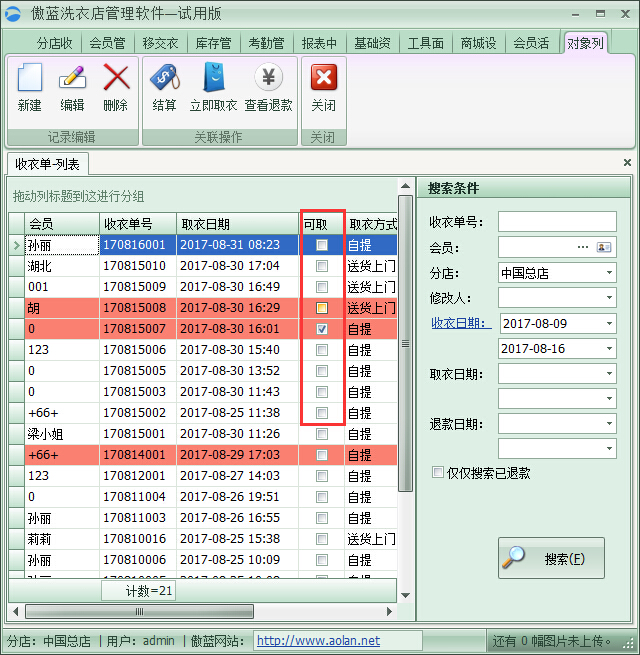This screenshot has height=655, width=640.
Task: Select the 送货上门 cell of order 170815010
Action: pyautogui.click(x=371, y=266)
